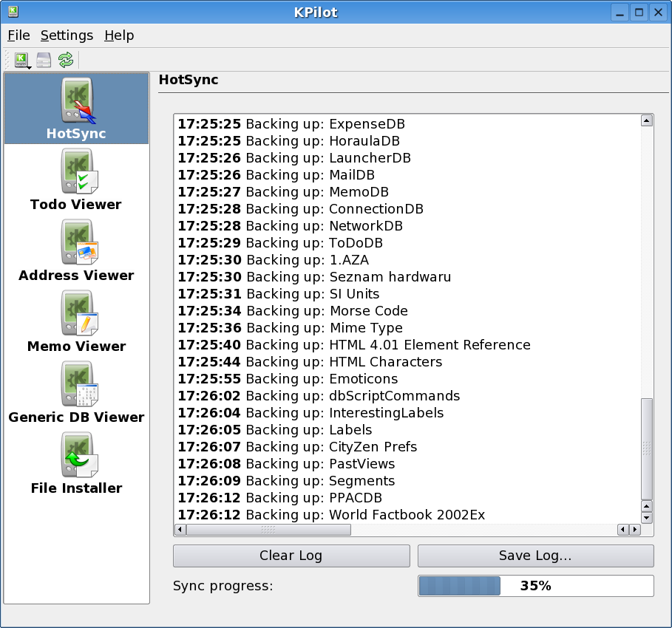Select log line 'Backing up: Morse Code'
The width and height of the screenshot is (672, 628).
pyautogui.click(x=293, y=311)
